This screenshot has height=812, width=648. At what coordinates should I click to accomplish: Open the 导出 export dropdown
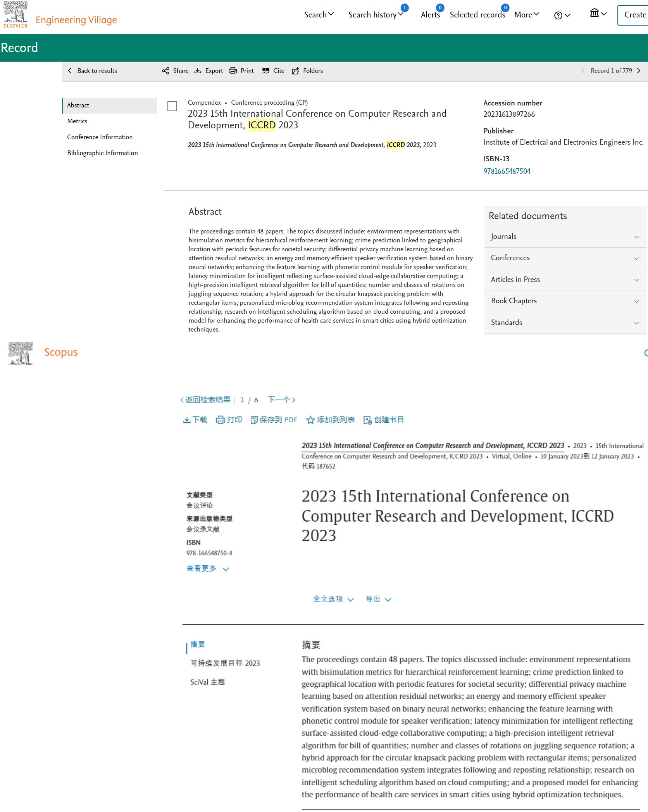(x=378, y=599)
